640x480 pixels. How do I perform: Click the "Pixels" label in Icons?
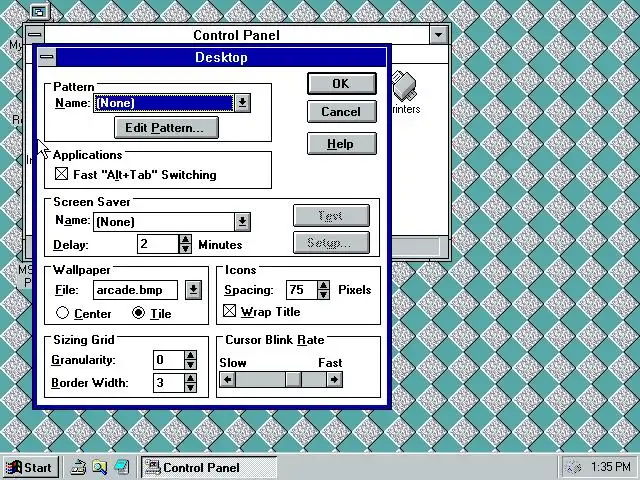pos(354,290)
